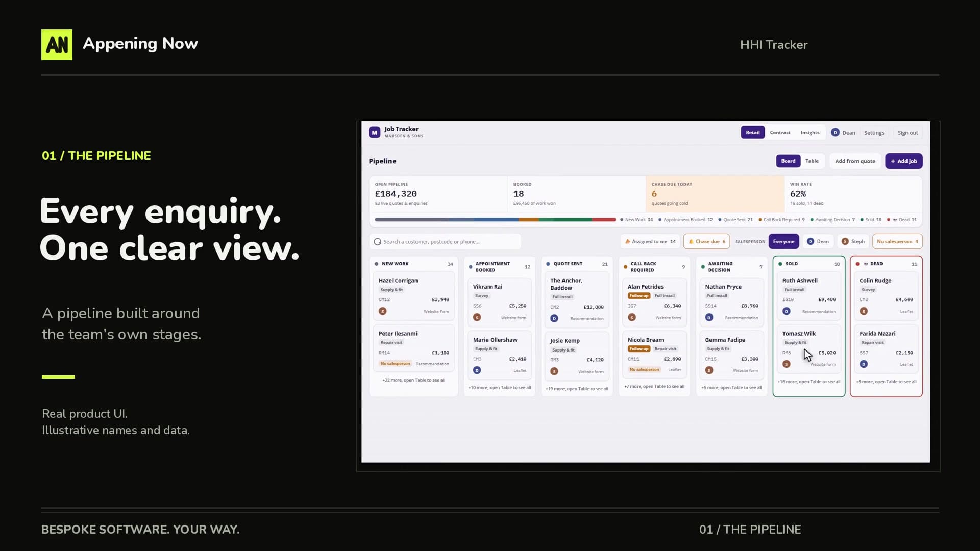Click the S avatar on Tomasz Wilk's card
The image size is (980, 551).
787,364
